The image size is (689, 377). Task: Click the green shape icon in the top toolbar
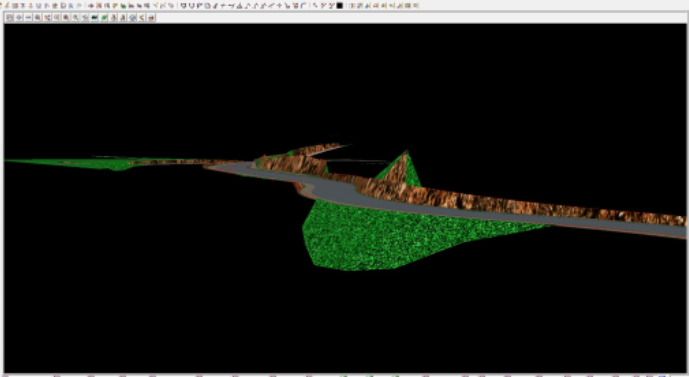click(x=123, y=6)
